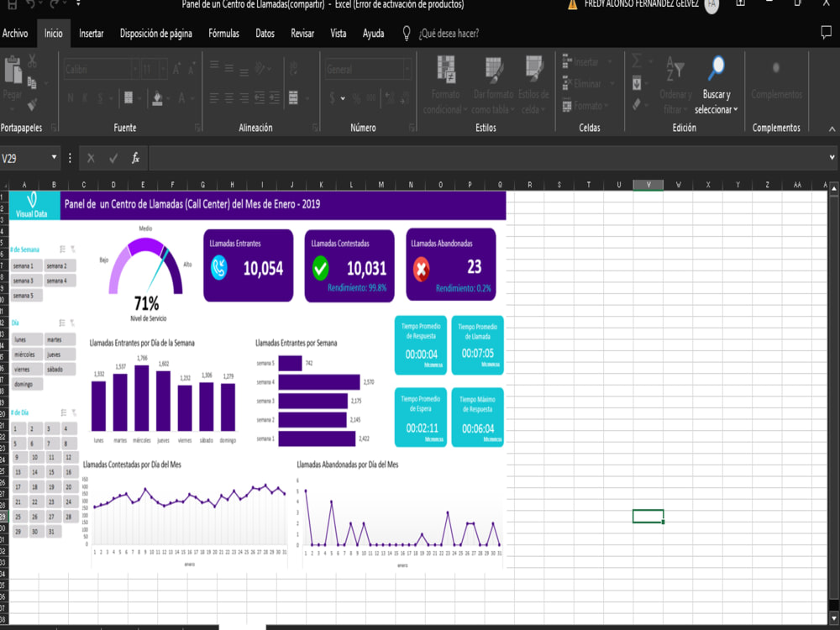840x630 pixels.
Task: Toggle miércoles slicer filter
Action: (x=27, y=354)
